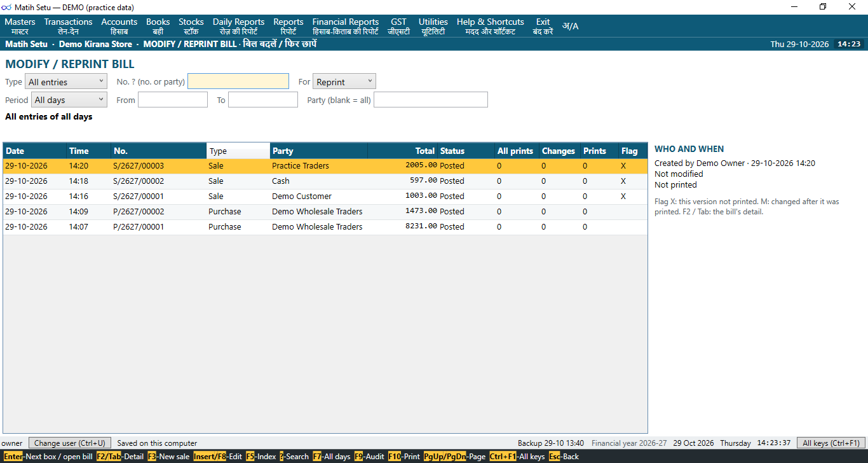
Task: Open the Transactions menu
Action: pyautogui.click(x=68, y=26)
